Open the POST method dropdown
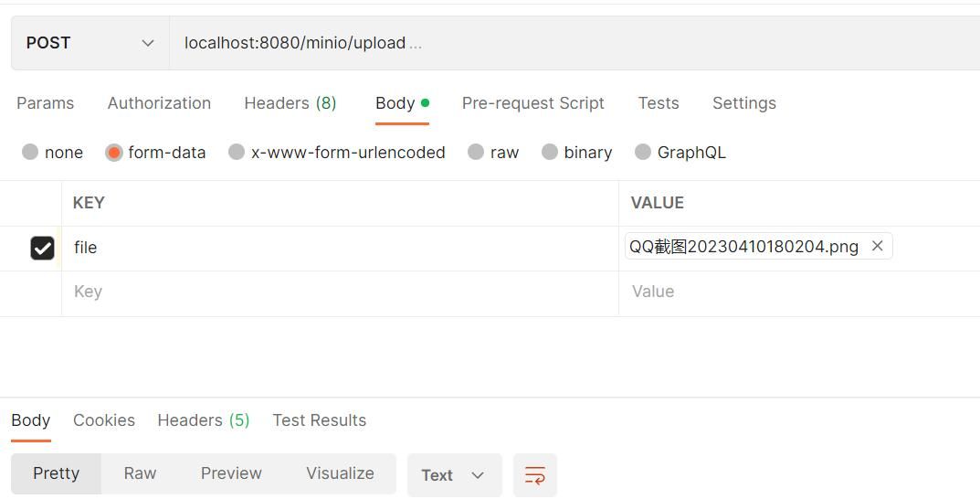 click(90, 43)
